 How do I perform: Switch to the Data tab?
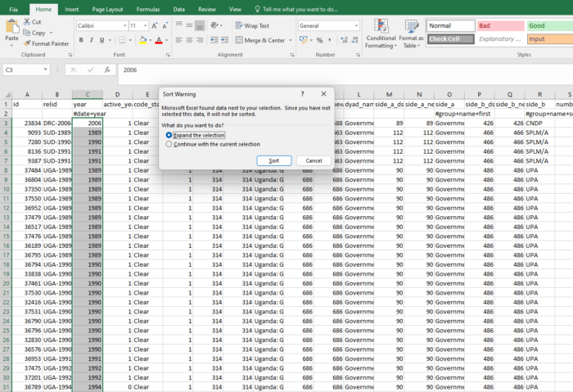[178, 10]
